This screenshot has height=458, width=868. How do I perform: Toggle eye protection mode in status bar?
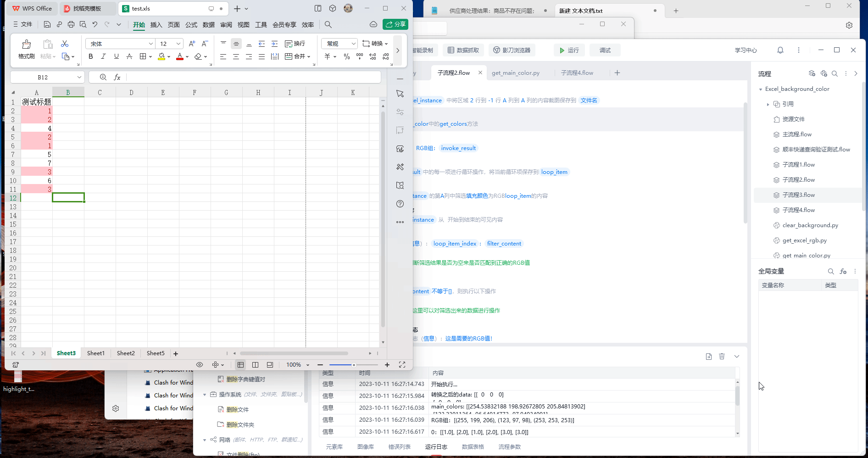click(x=200, y=365)
